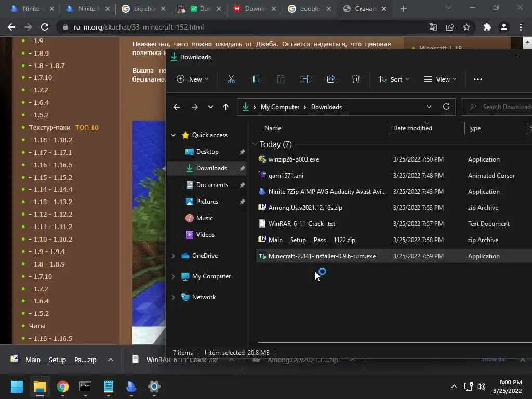Select WinRAR-6-11-Crack-.txt file
This screenshot has height=399, width=532.
[x=302, y=224]
